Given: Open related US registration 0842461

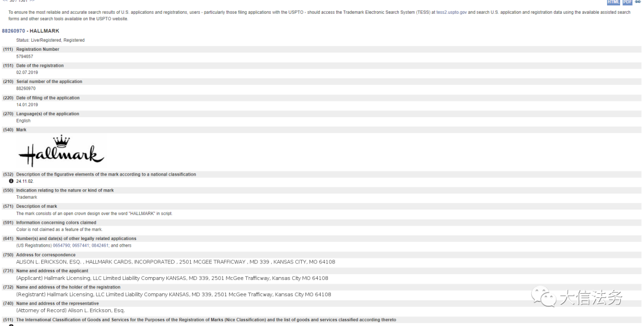Looking at the screenshot, I should (100, 245).
